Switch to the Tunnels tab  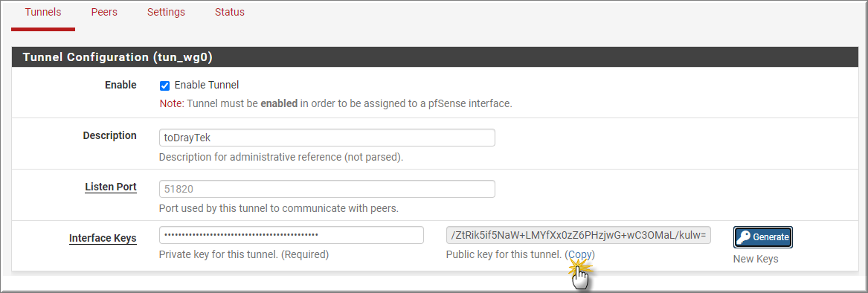click(x=43, y=12)
